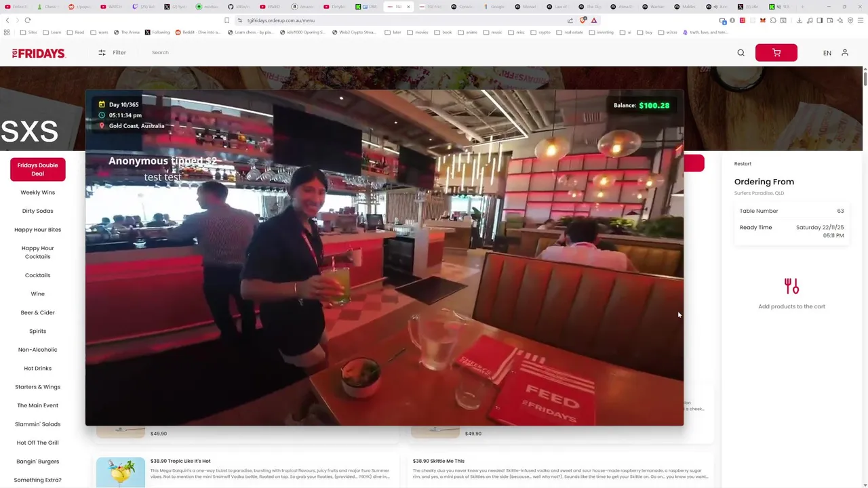This screenshot has width=868, height=488.
Task: Open the movies bookmarks folder
Action: click(x=417, y=32)
